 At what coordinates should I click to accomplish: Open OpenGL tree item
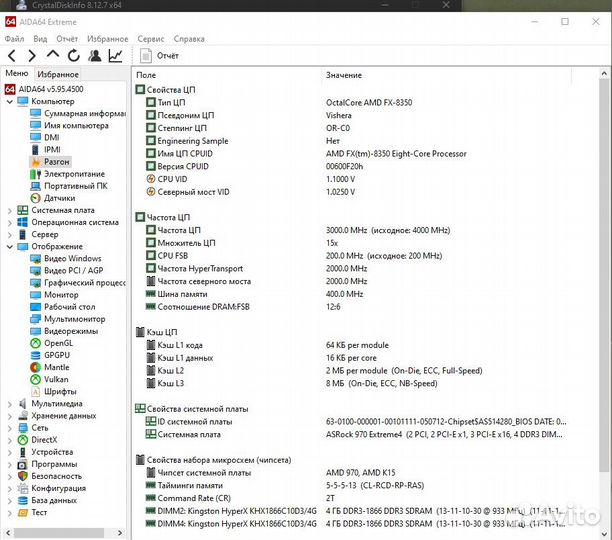pos(52,343)
